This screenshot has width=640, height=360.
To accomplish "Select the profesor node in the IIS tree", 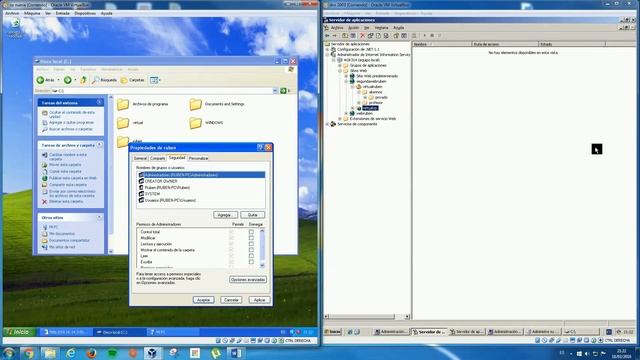I will click(x=376, y=103).
